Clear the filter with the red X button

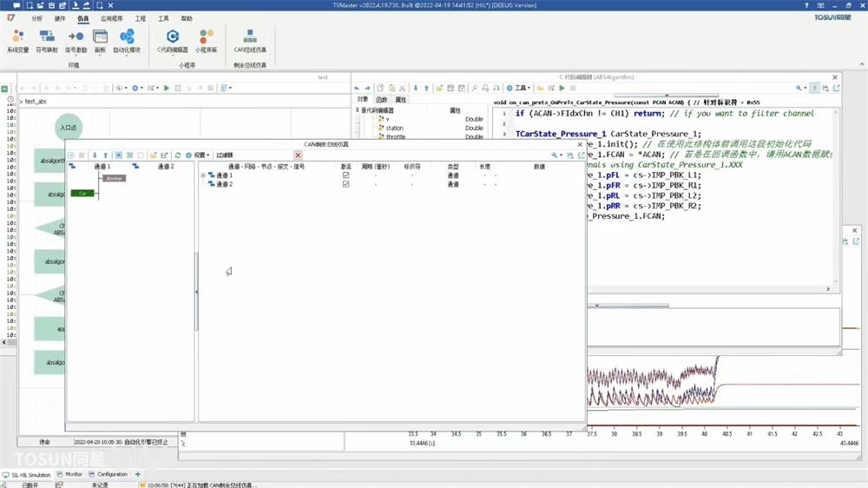[x=298, y=155]
